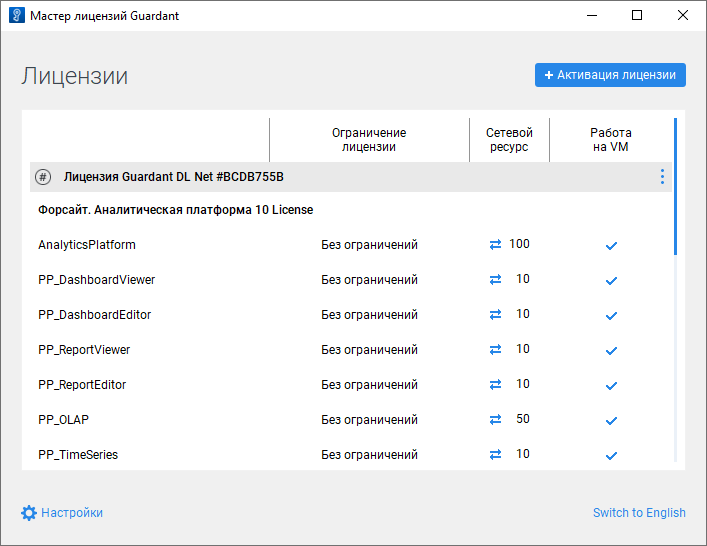Select the PP_ReportEditor row
The width and height of the screenshot is (707, 546).
coord(82,385)
